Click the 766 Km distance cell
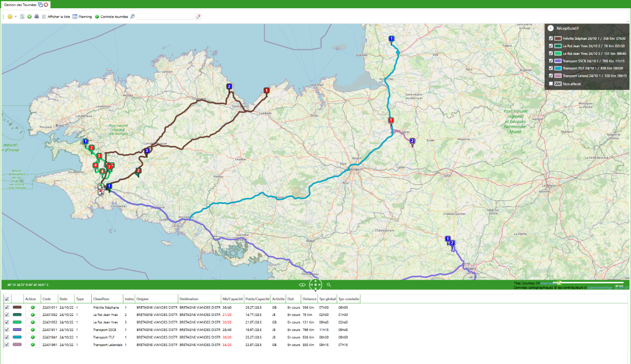This screenshot has height=364, width=631. (x=308, y=330)
